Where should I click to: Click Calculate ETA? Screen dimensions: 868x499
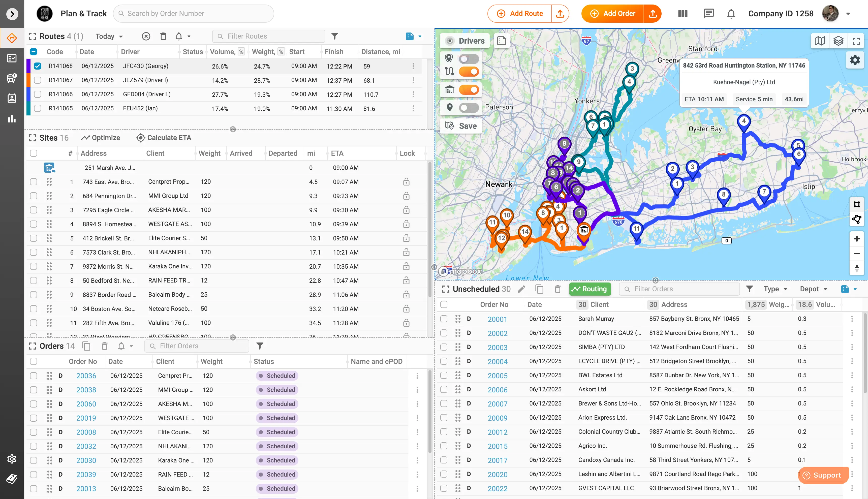[164, 138]
